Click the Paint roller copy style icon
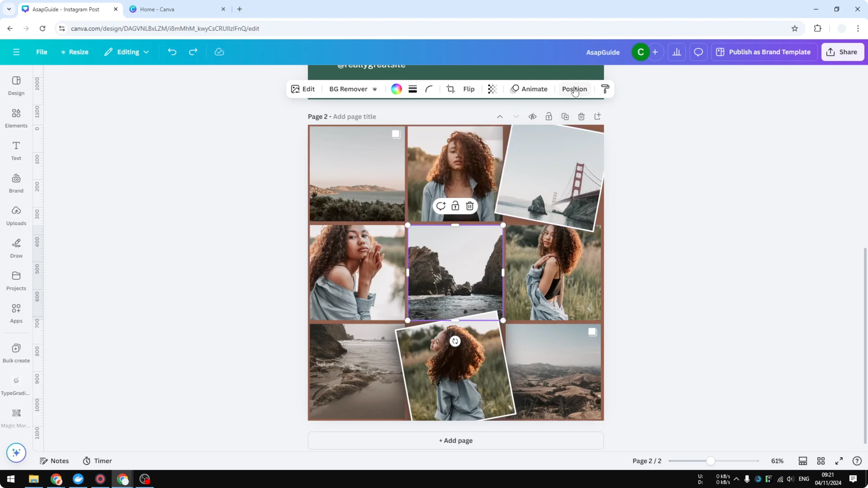 [x=605, y=89]
